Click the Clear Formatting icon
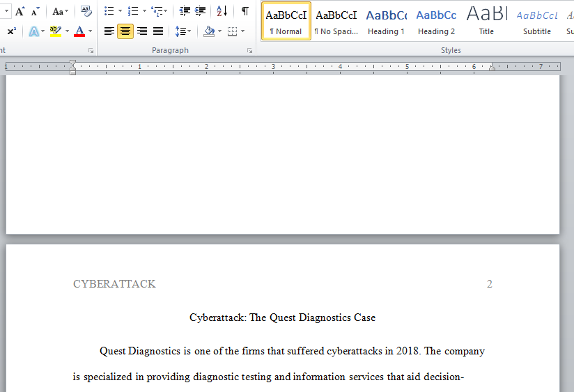Viewport: 574px width, 392px height. pyautogui.click(x=86, y=11)
